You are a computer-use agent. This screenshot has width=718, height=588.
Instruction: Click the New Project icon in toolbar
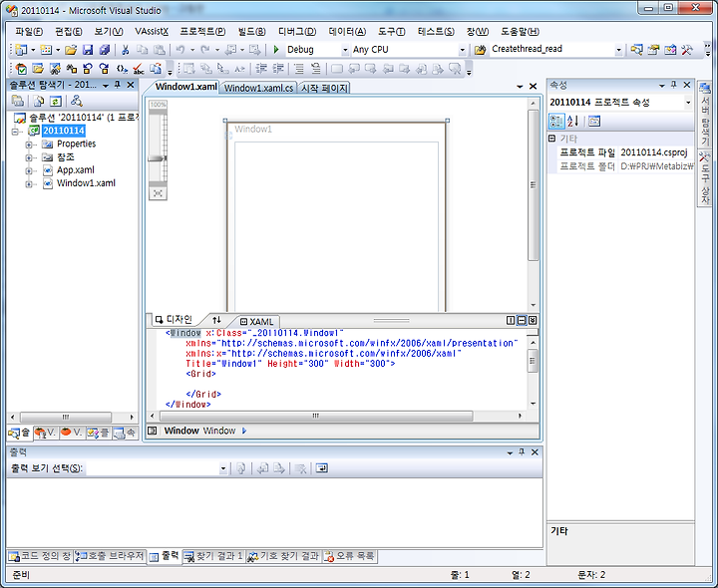21,50
